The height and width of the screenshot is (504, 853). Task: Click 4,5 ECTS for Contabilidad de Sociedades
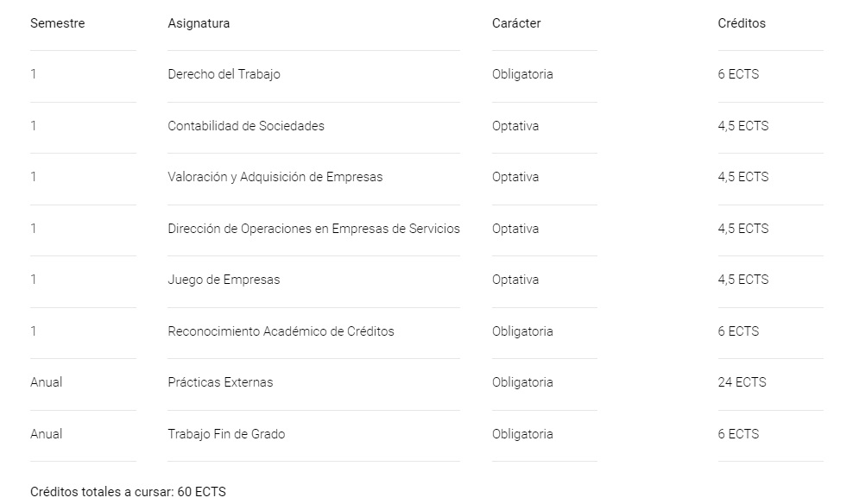(x=743, y=126)
